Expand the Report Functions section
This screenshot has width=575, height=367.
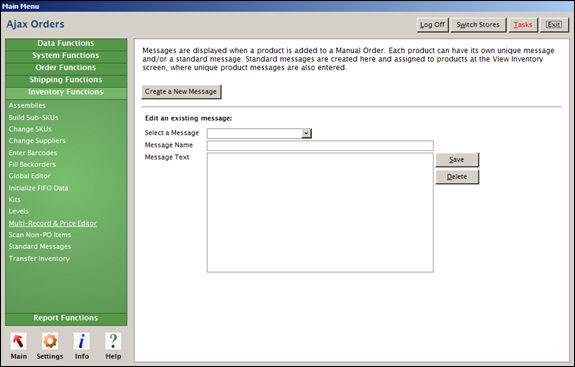66,318
